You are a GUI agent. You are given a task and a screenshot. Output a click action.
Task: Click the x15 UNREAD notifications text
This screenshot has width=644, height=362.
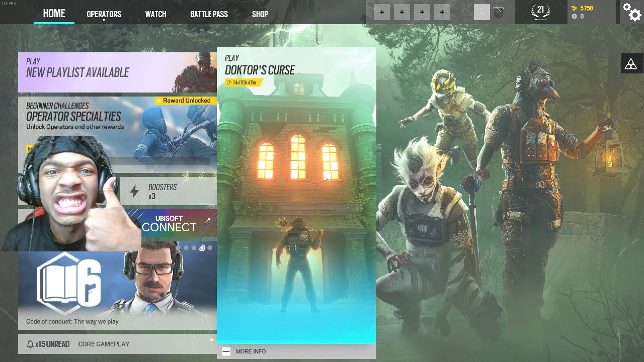point(52,344)
